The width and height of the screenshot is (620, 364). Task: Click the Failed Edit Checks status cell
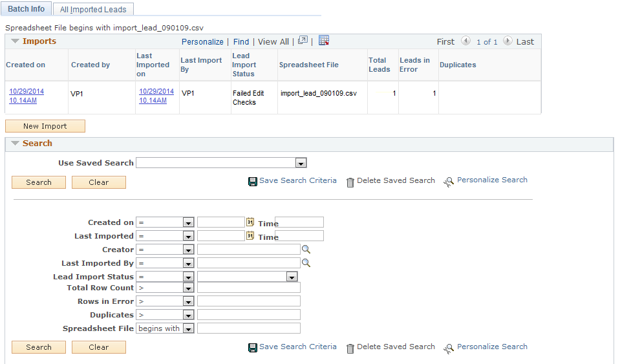(248, 98)
